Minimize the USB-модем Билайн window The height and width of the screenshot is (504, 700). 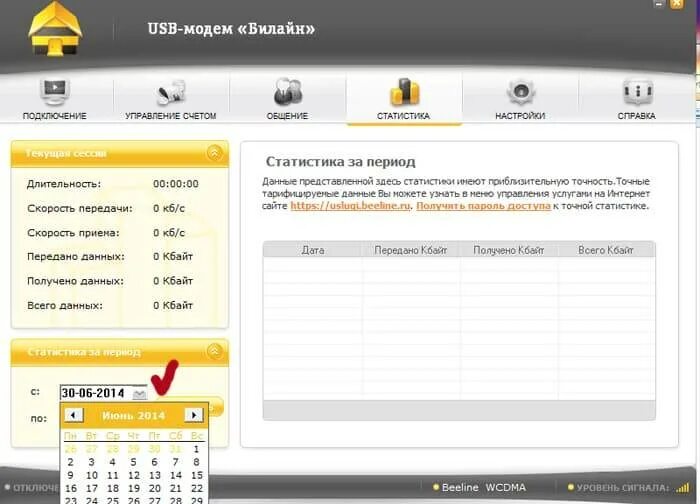point(658,4)
